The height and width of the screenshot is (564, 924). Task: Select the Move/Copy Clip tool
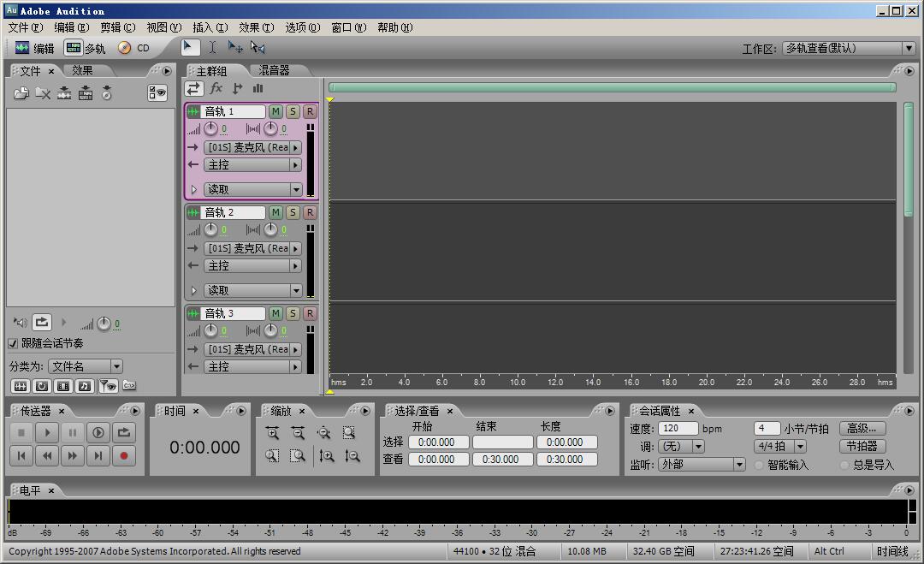235,47
